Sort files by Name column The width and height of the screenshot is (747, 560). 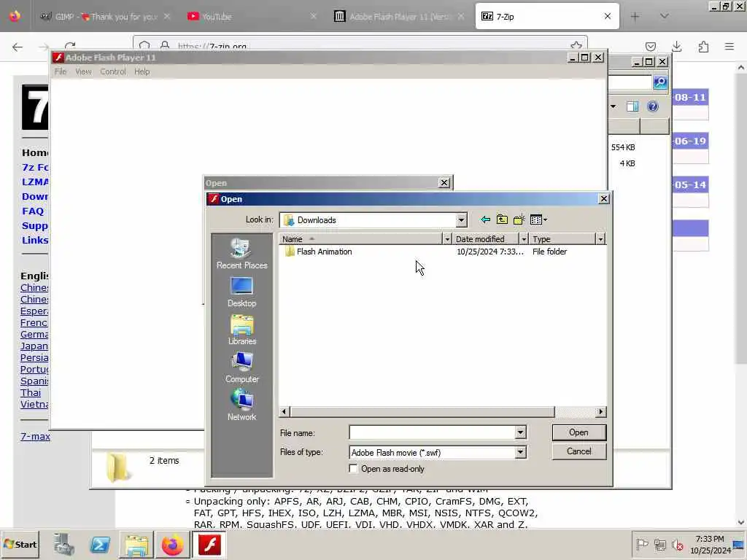click(360, 239)
